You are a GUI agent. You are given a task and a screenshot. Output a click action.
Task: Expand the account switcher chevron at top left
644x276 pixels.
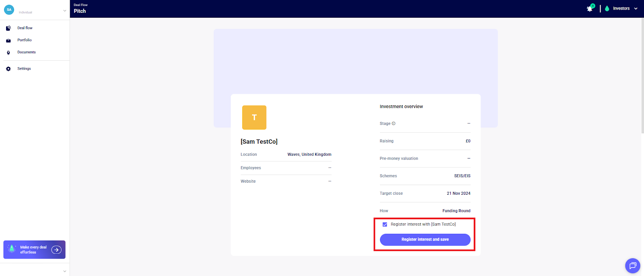pyautogui.click(x=64, y=11)
